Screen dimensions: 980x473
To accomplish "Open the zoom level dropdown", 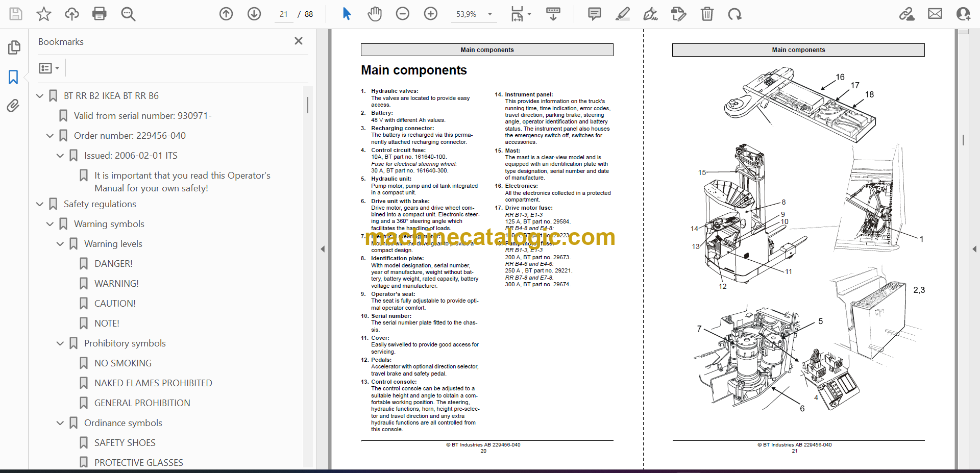I will coord(490,14).
